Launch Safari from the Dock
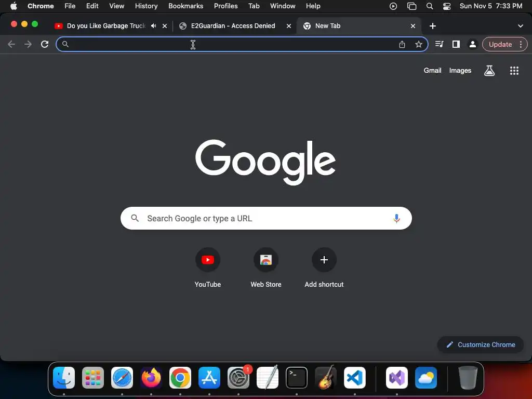The width and height of the screenshot is (532, 399). (x=122, y=378)
